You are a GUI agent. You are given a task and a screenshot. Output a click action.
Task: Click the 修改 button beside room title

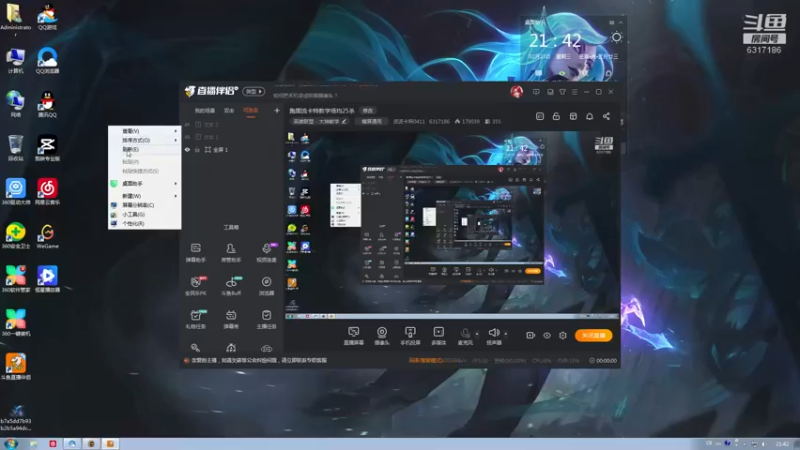click(x=367, y=111)
